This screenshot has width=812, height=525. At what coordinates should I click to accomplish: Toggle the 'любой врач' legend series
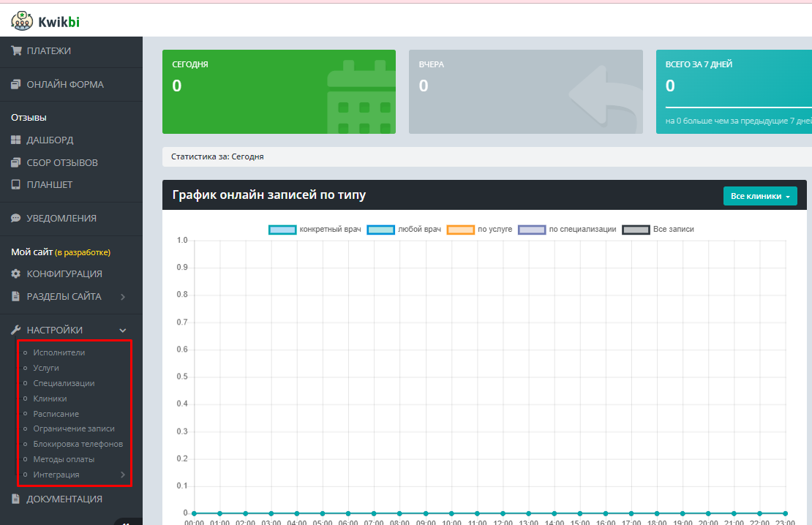(403, 230)
